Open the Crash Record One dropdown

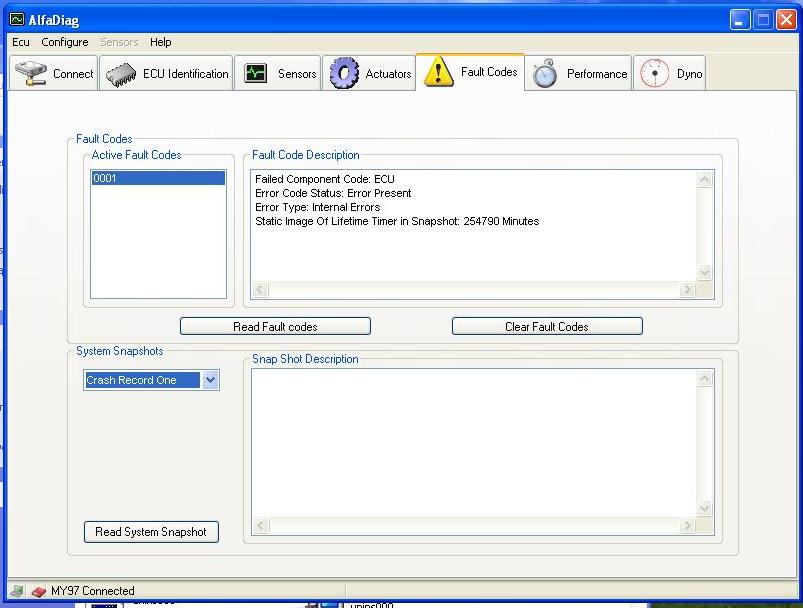[210, 380]
